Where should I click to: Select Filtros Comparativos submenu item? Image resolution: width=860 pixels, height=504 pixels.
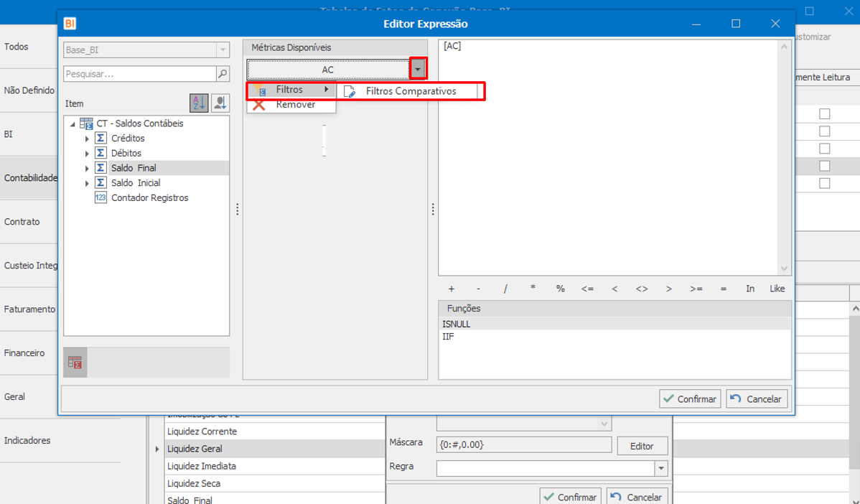[x=411, y=91]
